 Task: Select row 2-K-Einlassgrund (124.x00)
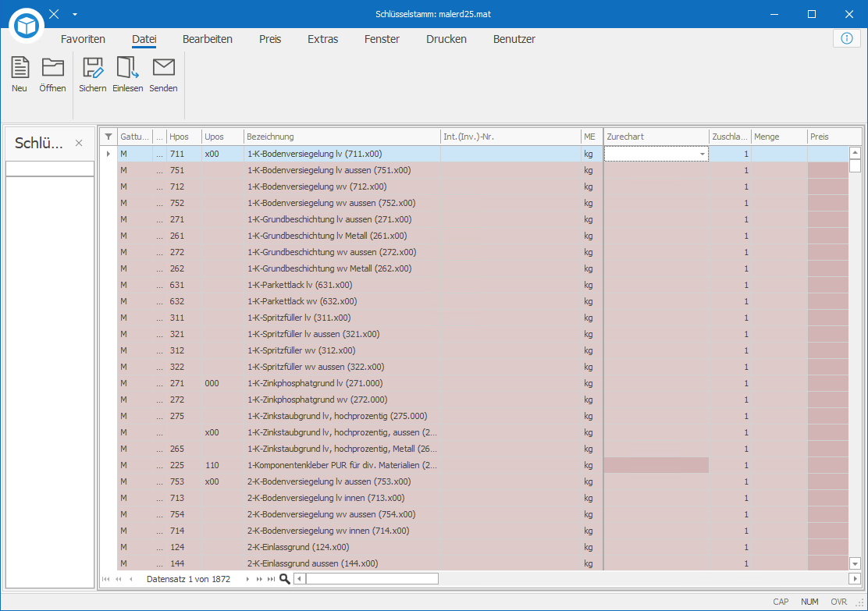point(482,547)
